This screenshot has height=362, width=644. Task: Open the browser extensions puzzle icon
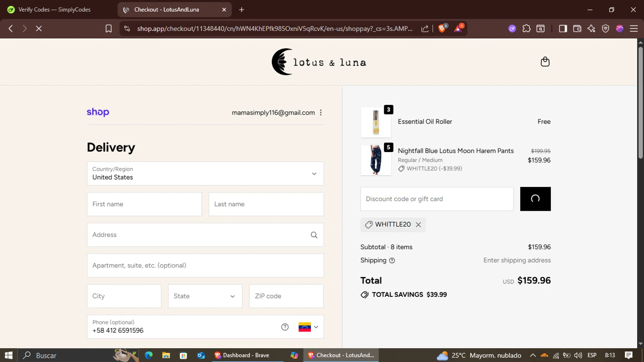pyautogui.click(x=526, y=28)
